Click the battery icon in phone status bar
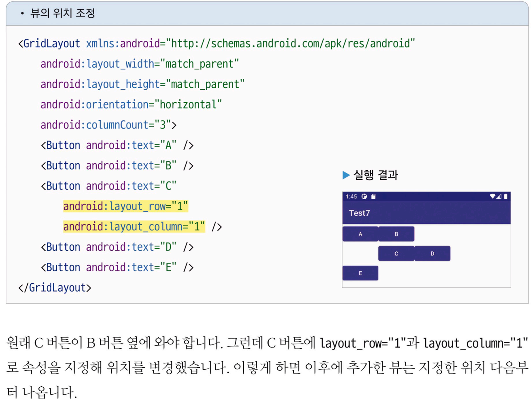The width and height of the screenshot is (532, 400). click(x=505, y=196)
